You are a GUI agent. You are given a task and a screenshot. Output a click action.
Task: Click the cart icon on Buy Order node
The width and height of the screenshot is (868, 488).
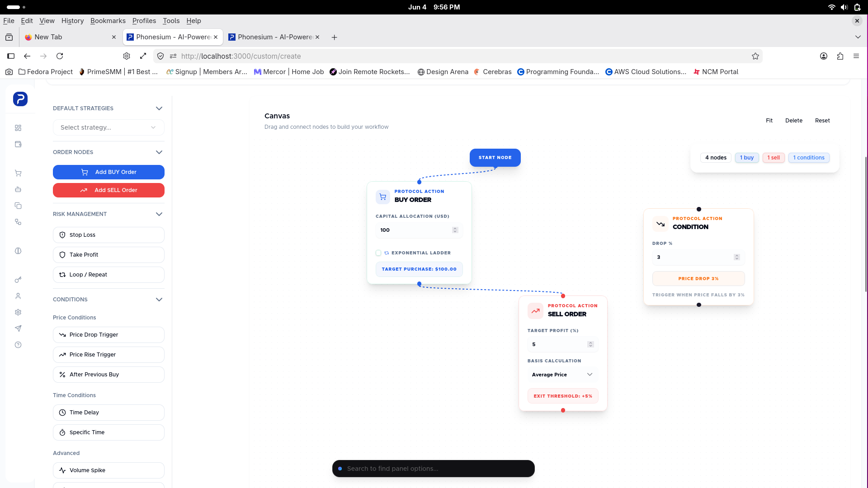tap(383, 197)
